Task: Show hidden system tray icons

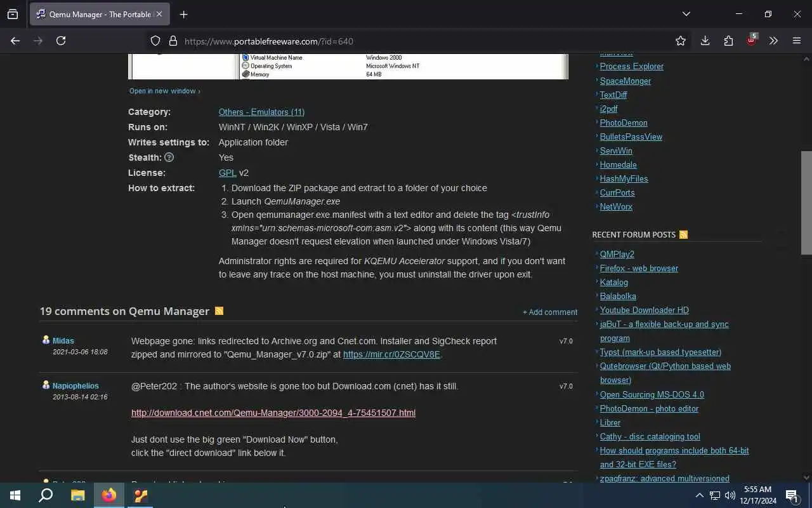Action: click(700, 495)
